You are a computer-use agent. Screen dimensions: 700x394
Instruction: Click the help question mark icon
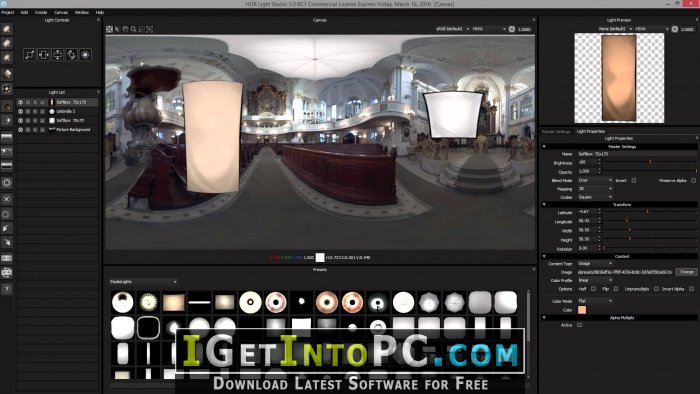(x=7, y=289)
